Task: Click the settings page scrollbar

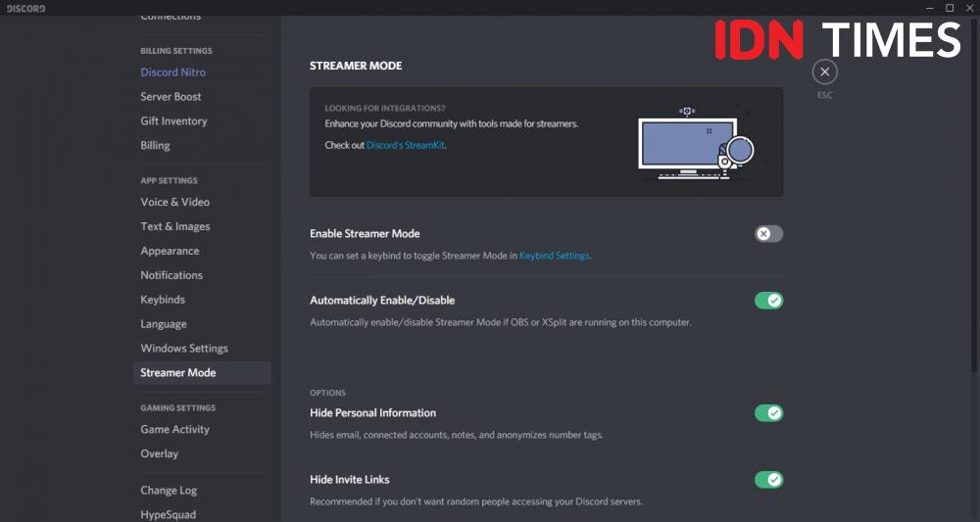Action: coord(976,194)
